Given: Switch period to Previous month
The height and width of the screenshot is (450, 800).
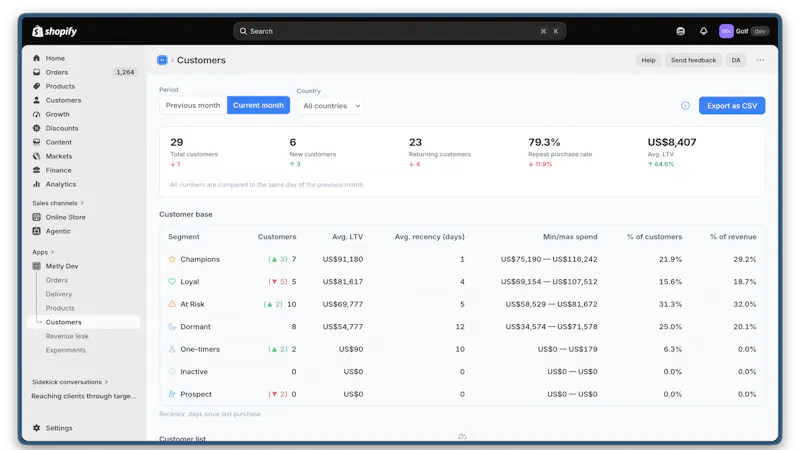Looking at the screenshot, I should click(193, 106).
